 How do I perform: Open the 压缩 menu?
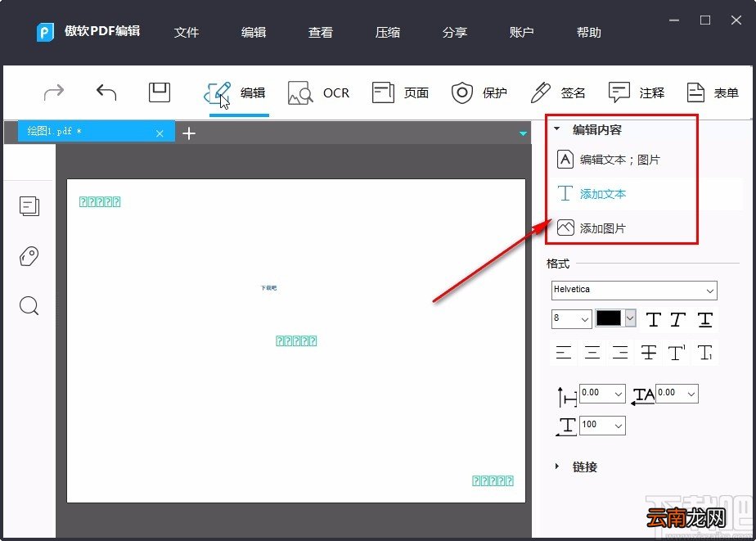coord(388,32)
